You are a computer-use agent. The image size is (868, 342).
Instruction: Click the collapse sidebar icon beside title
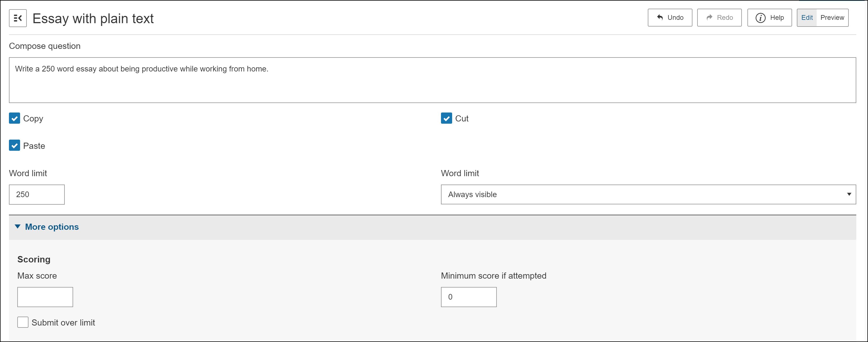click(18, 18)
